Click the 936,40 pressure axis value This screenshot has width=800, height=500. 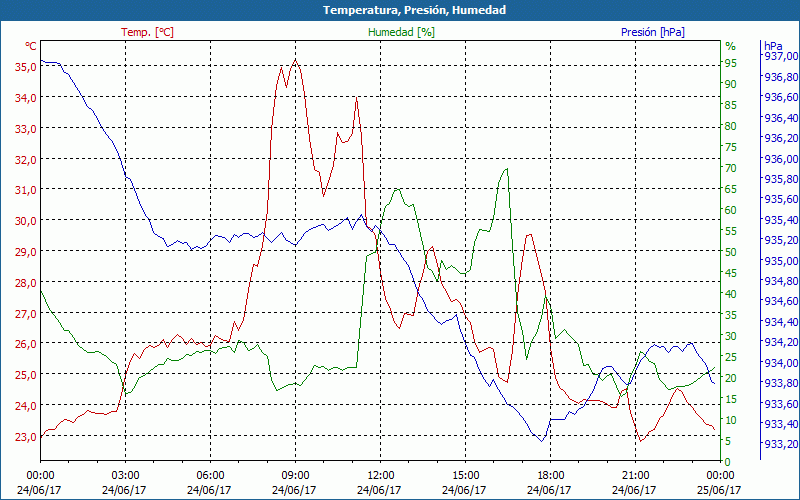[781, 118]
